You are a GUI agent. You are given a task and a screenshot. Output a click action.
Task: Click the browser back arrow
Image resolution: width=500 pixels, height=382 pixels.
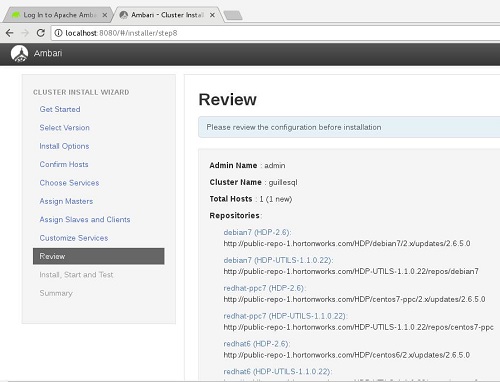(x=9, y=33)
